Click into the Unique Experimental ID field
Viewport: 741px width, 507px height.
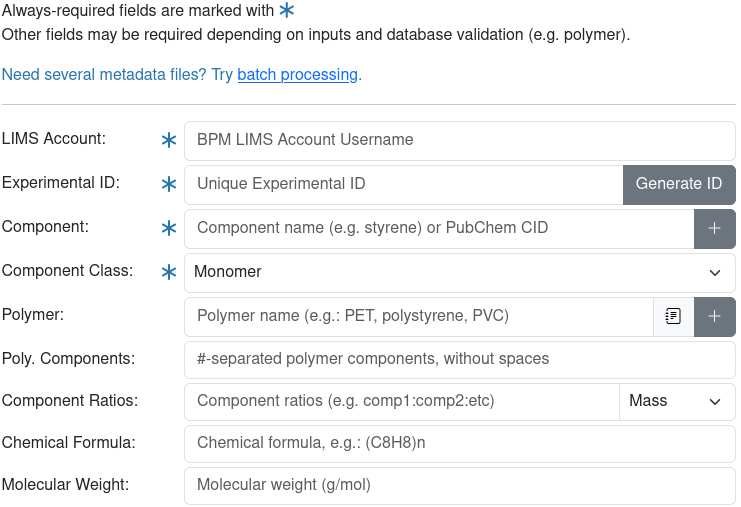(x=404, y=185)
